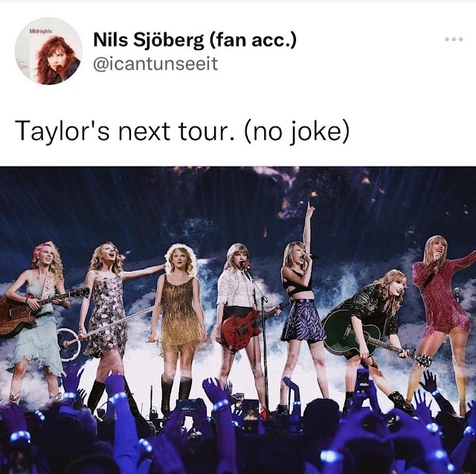The height and width of the screenshot is (474, 476).
Task: Click the display name Nils Sjöberg (fan acc.)
Action: pos(195,40)
